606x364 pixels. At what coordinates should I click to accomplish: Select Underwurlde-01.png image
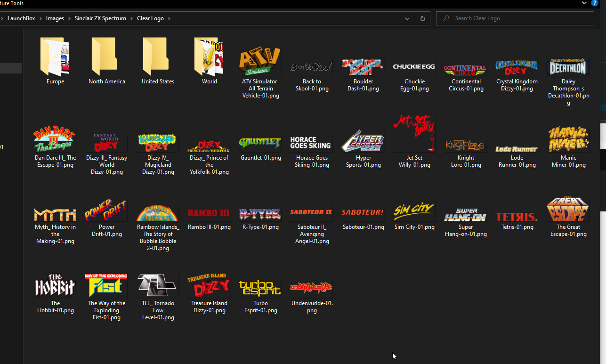pyautogui.click(x=312, y=297)
